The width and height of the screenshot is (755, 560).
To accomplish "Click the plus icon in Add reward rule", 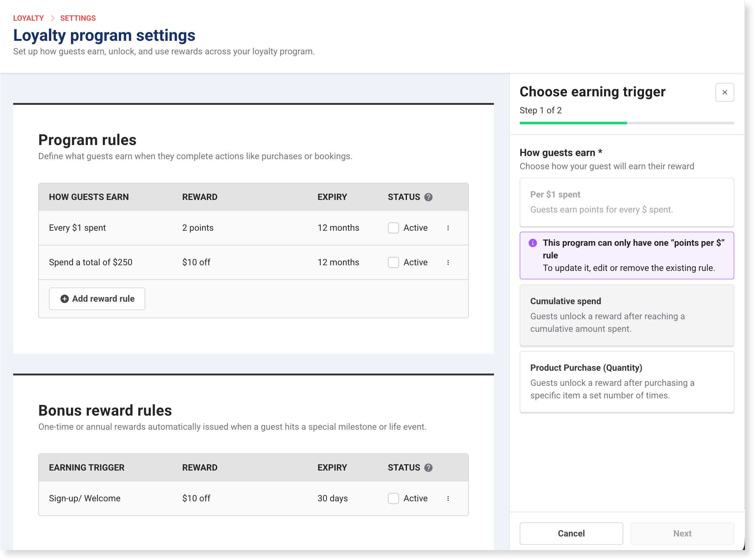I will pyautogui.click(x=64, y=299).
